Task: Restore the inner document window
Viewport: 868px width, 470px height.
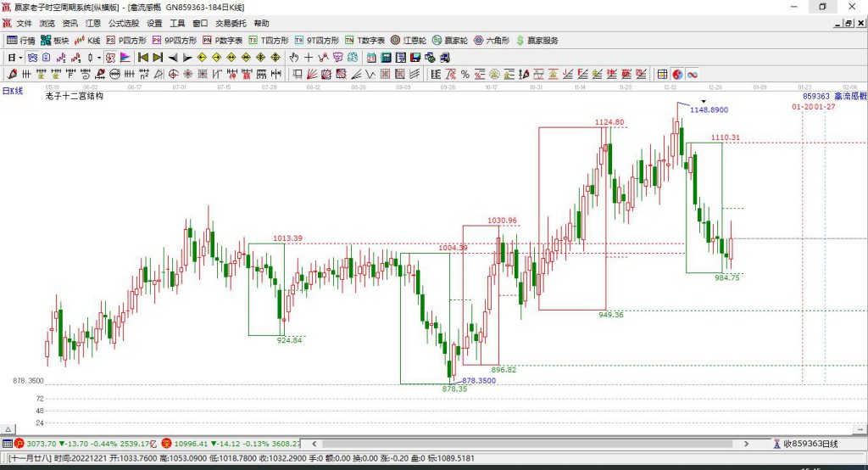Action: point(849,23)
